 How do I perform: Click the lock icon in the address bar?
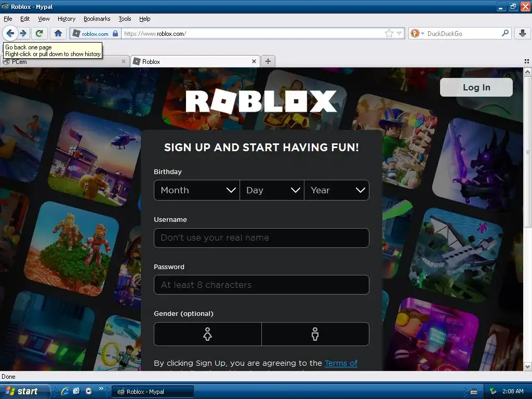(115, 34)
